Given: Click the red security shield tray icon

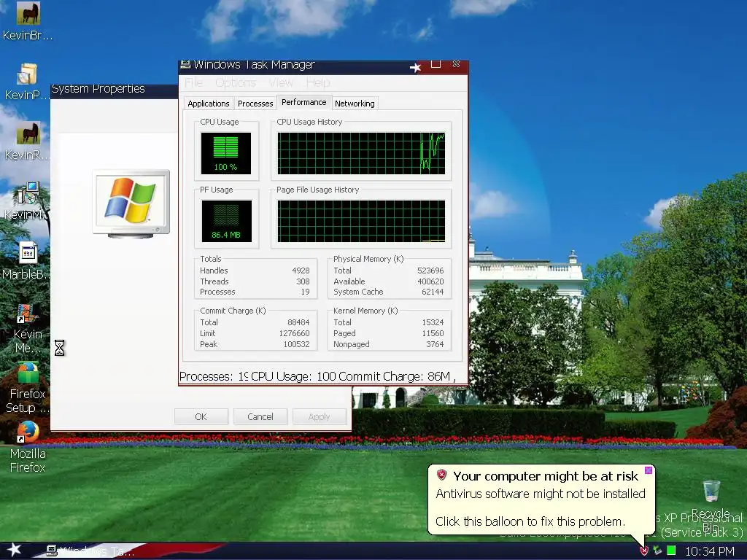Looking at the screenshot, I should click(x=644, y=551).
